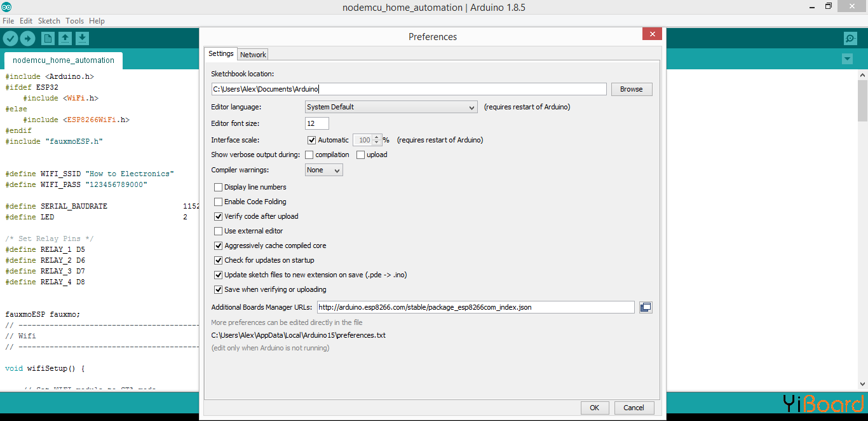Enable verbose output during compilation
868x421 pixels.
309,155
